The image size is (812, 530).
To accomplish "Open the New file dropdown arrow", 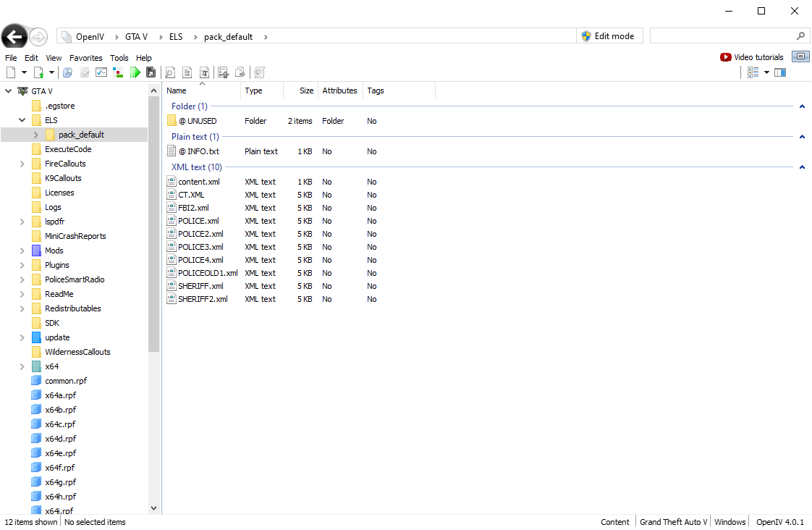I will (24, 72).
